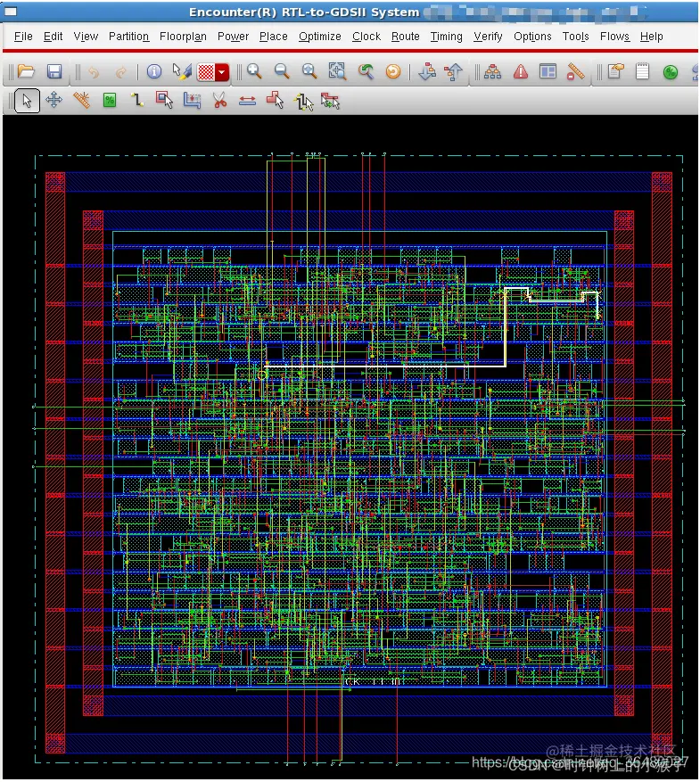Image resolution: width=700 pixels, height=782 pixels.
Task: Select the Resize/Reshape box tool
Action: (x=165, y=100)
